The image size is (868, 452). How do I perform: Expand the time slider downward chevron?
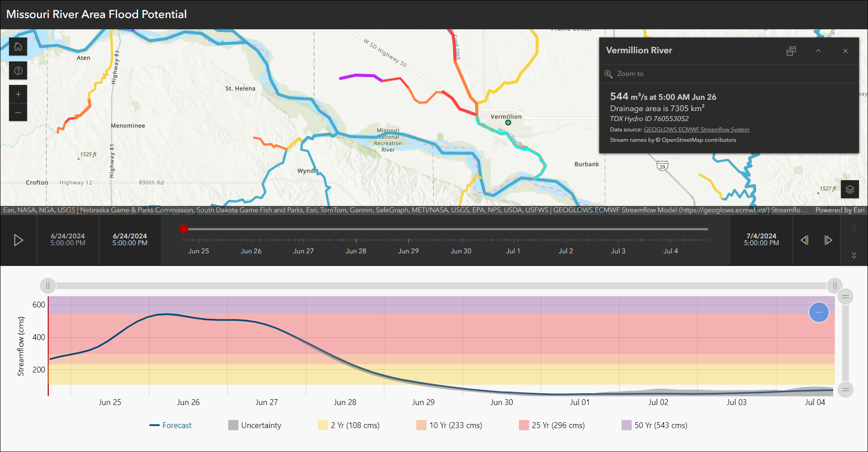click(854, 255)
